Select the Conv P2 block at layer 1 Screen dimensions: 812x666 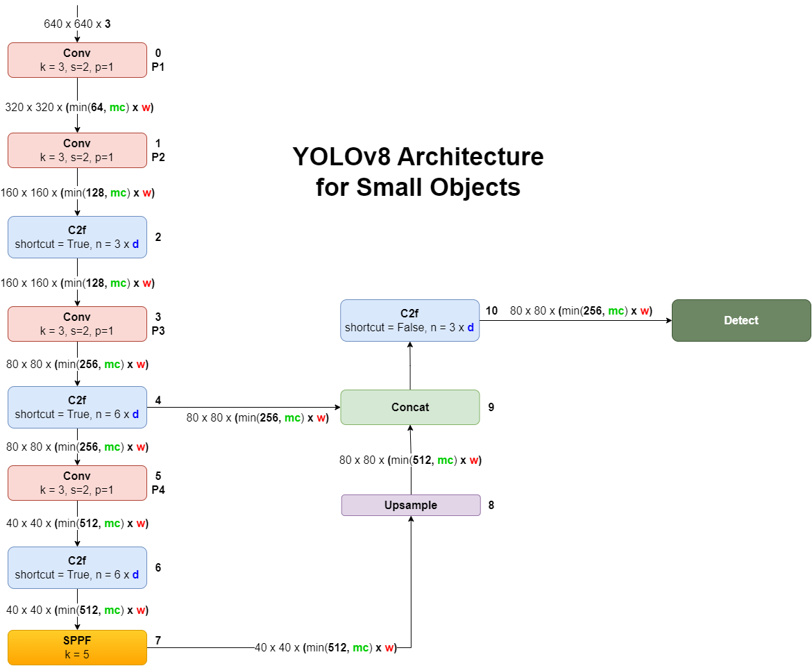[77, 150]
